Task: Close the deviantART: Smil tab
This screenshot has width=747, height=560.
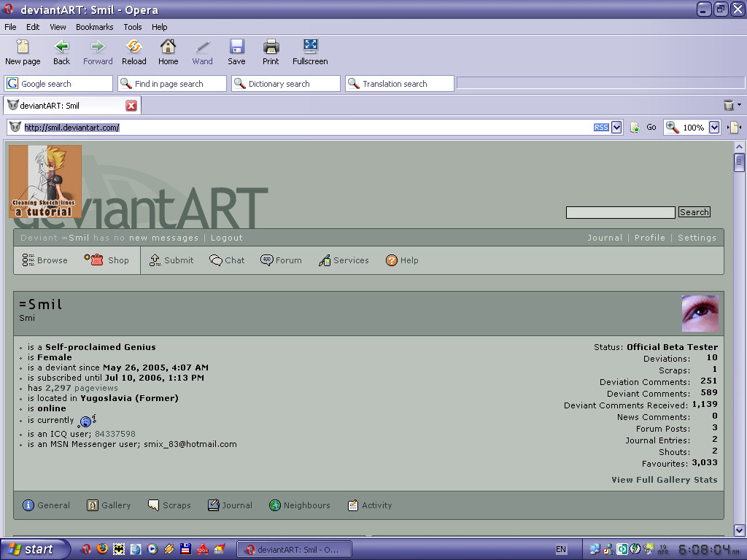Action: click(131, 106)
